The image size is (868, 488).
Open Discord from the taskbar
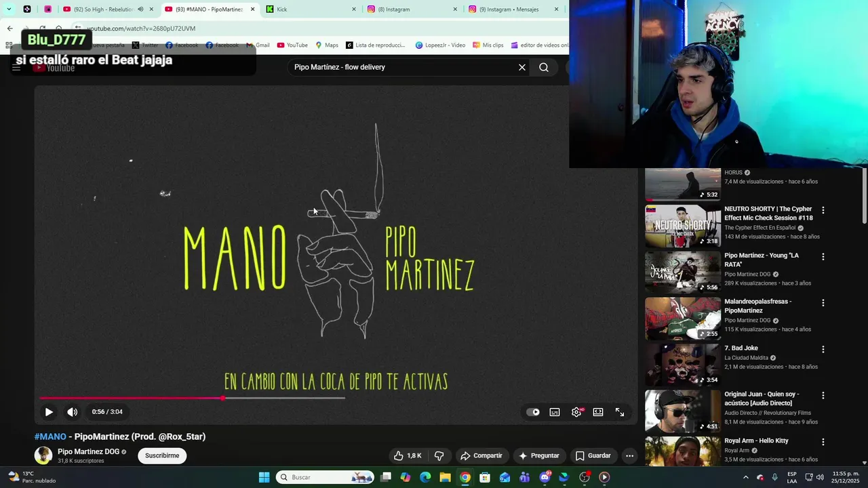point(545,477)
